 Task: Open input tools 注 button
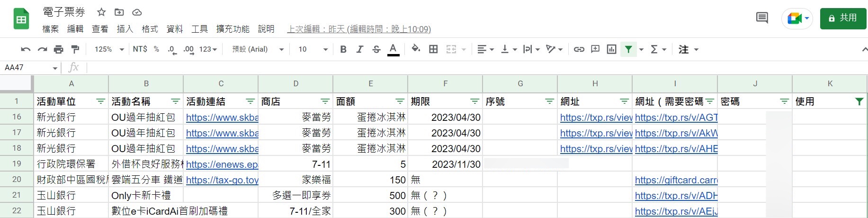pyautogui.click(x=684, y=49)
